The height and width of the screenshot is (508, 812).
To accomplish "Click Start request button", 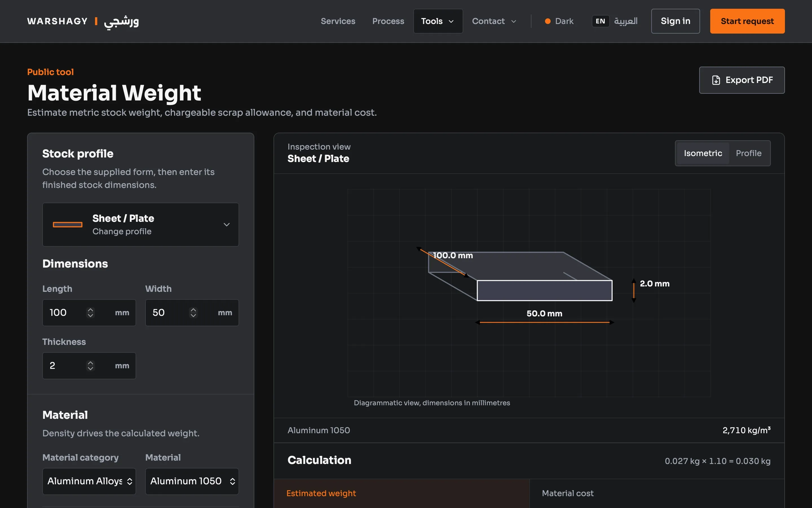I will tap(747, 21).
